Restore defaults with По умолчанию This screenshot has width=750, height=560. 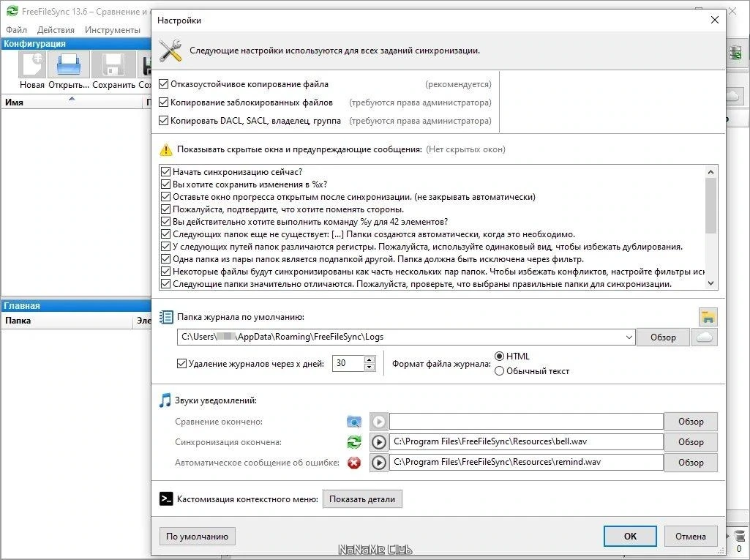point(197,536)
